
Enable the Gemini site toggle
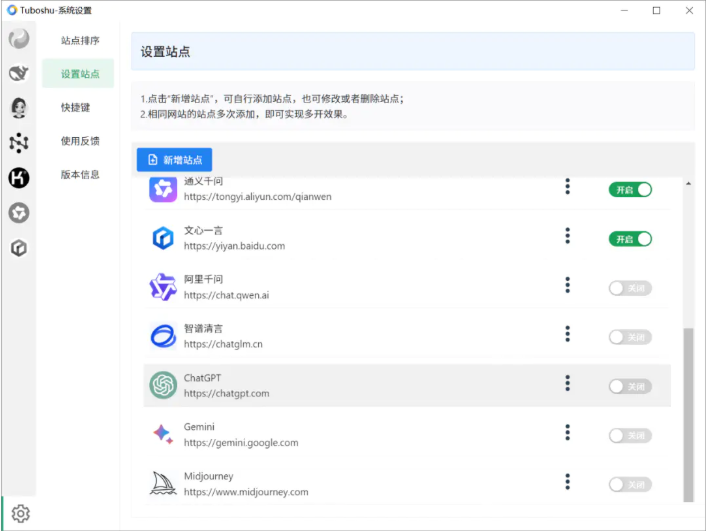(x=630, y=435)
